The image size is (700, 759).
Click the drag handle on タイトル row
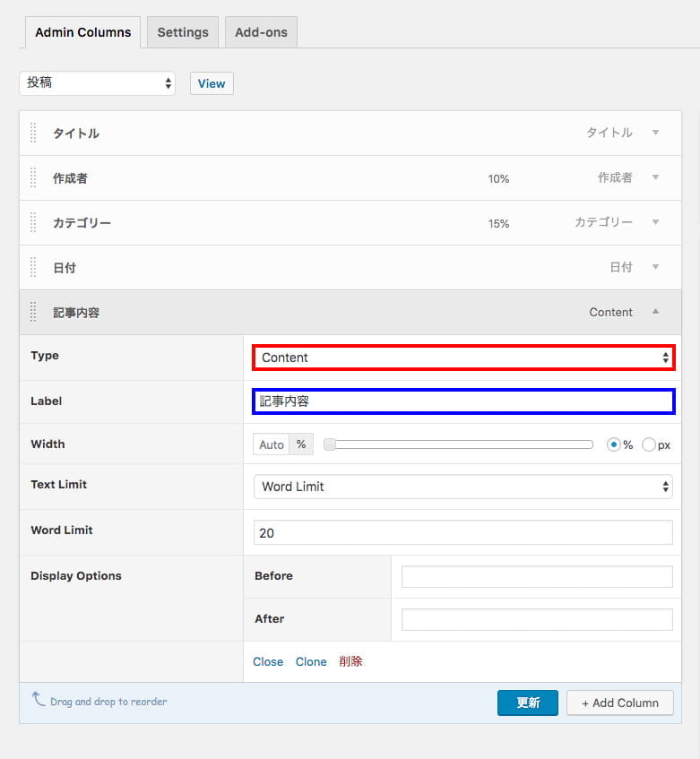[33, 133]
